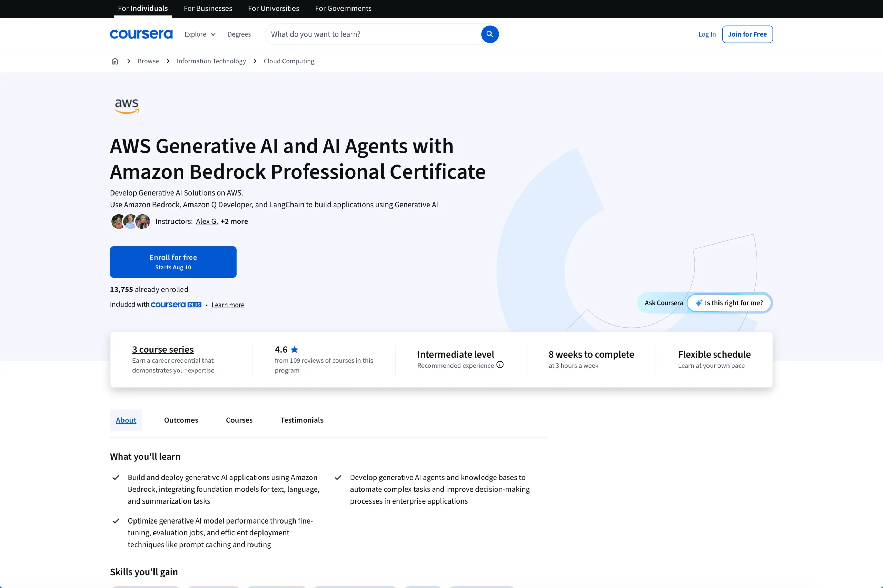Click the Coursera Plus logo badge

coord(176,305)
